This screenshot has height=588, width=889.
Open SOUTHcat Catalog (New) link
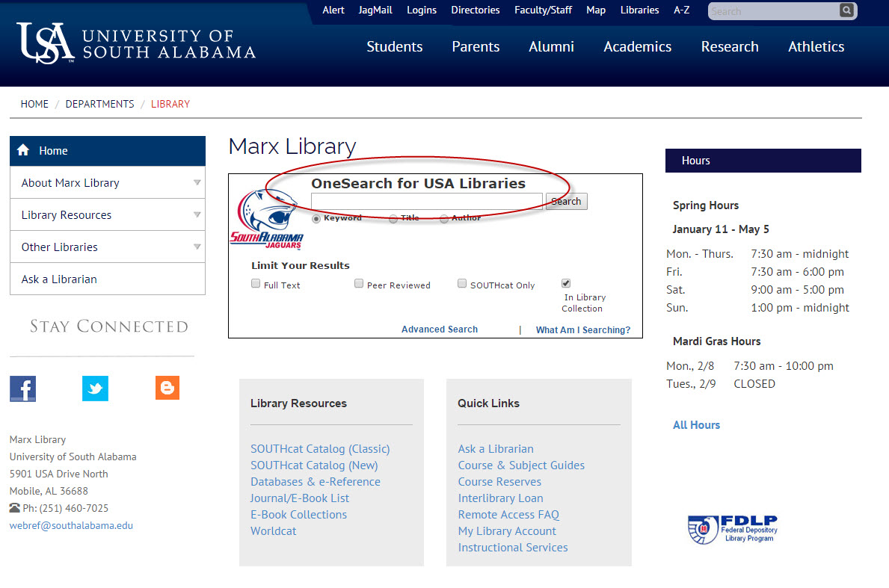314,465
